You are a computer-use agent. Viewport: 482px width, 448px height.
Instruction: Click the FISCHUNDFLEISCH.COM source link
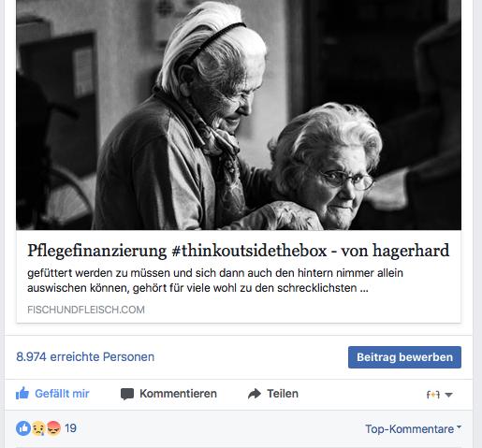pyautogui.click(x=86, y=310)
